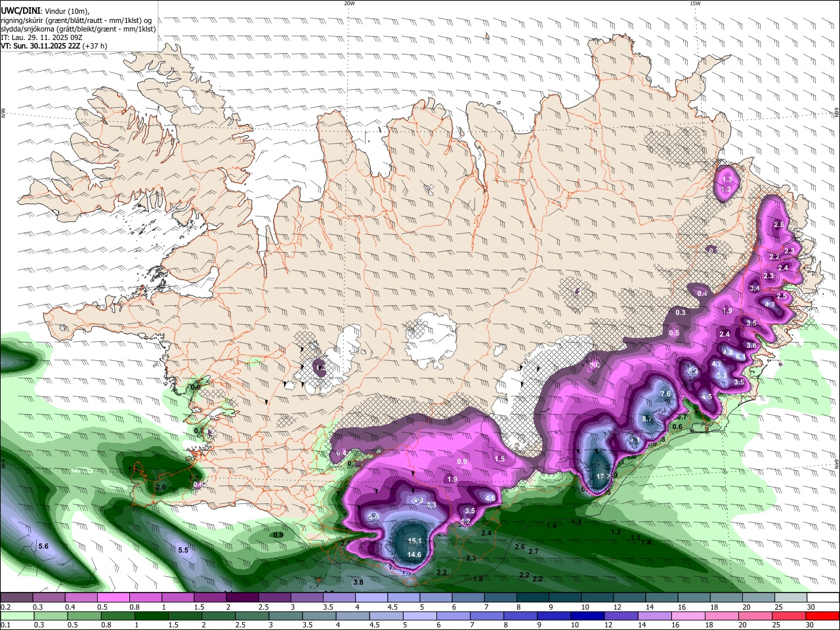Click the "slydda/snjókoma" legend description line
Image resolution: width=840 pixels, height=630 pixels.
78,29
